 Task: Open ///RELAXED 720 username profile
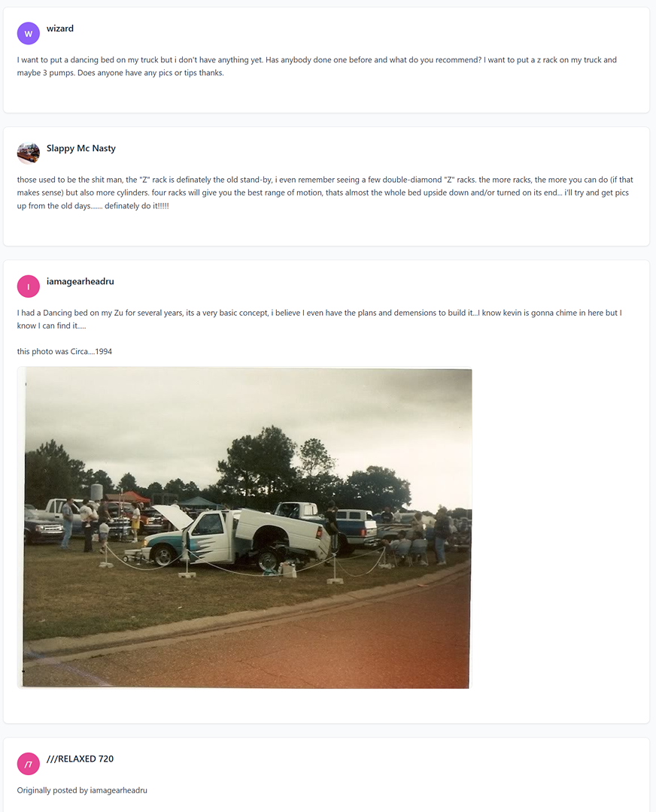tap(80, 759)
